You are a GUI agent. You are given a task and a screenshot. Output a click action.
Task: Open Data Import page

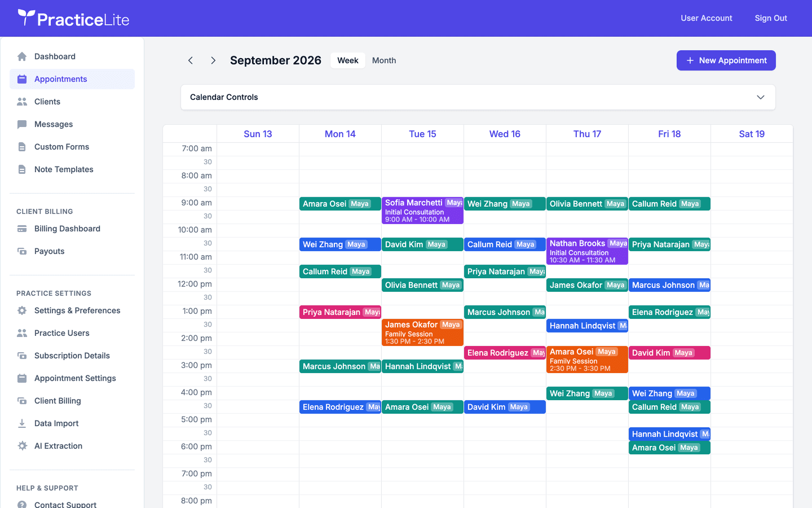click(x=72, y=423)
